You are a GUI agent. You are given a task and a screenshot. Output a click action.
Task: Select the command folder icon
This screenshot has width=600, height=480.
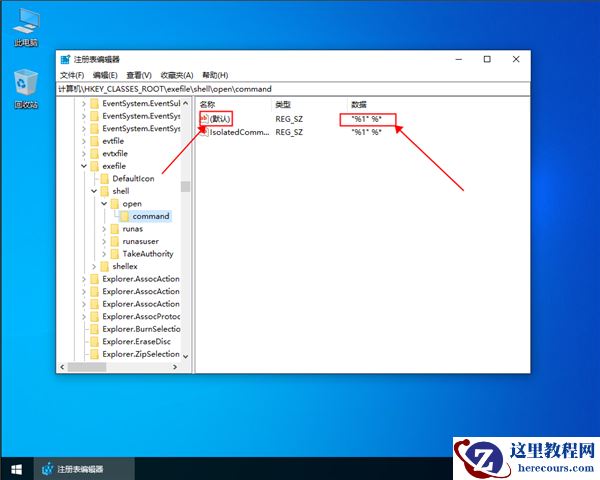click(x=124, y=216)
